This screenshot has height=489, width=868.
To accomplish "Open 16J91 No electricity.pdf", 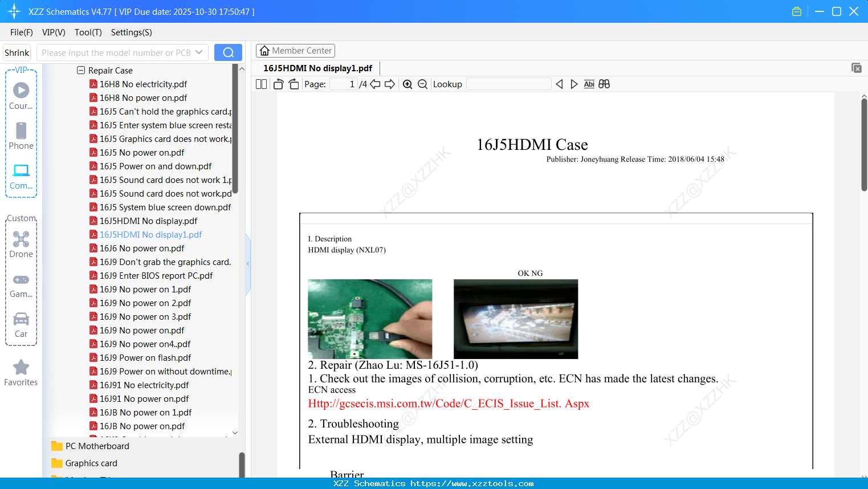I will click(x=144, y=385).
